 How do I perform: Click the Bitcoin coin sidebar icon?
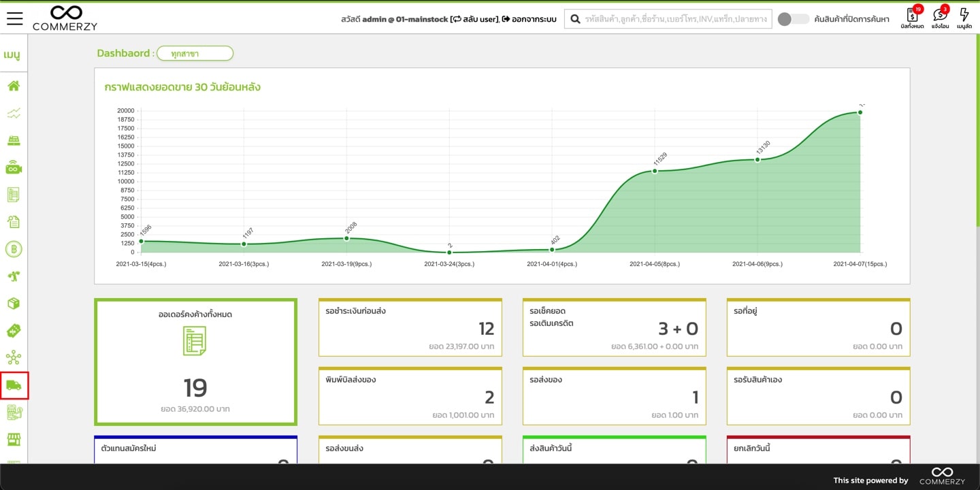pos(14,249)
